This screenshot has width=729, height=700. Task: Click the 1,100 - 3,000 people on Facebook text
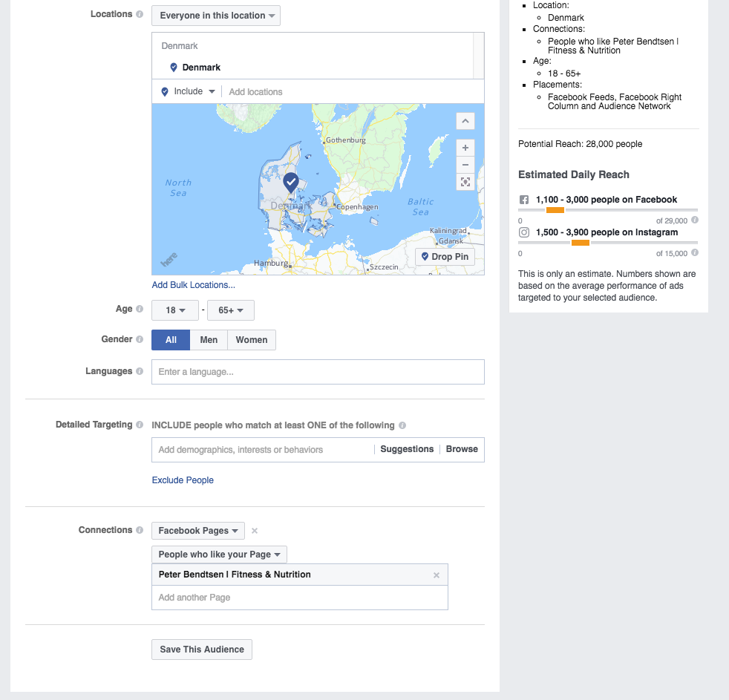(607, 200)
